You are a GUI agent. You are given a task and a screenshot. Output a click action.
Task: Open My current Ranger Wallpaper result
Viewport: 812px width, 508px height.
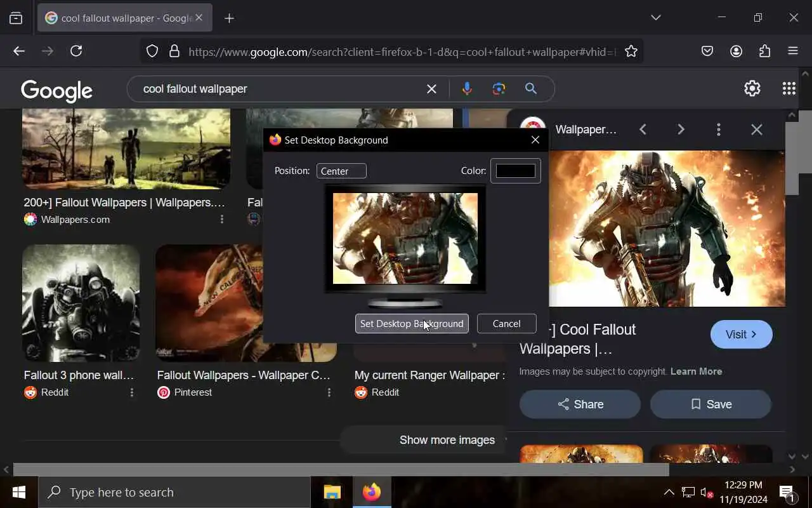click(429, 375)
